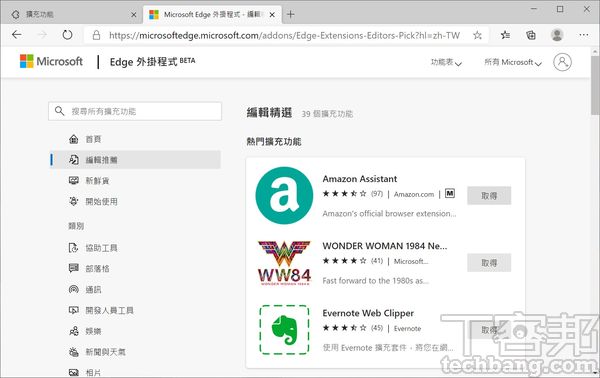Click the sign-in account circle icon
600x378 pixels.
tap(562, 62)
